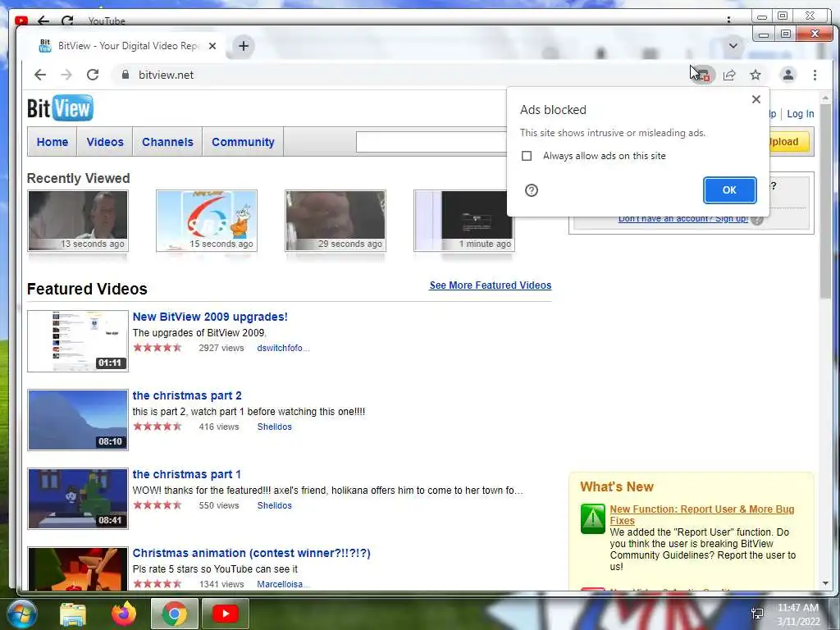Screen dimensions: 840x630
Task: Click star rating of New BitView 2009 upgrades
Action: (157, 348)
